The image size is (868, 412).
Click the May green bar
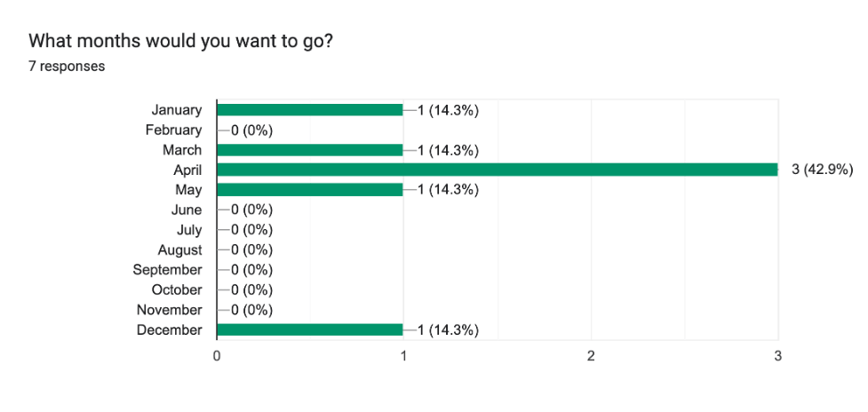coord(310,190)
